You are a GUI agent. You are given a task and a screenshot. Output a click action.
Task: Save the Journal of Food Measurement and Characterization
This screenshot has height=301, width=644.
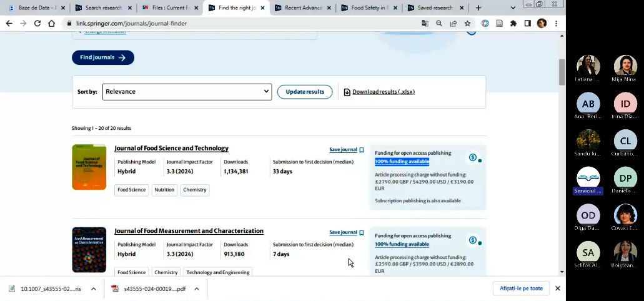(x=346, y=232)
